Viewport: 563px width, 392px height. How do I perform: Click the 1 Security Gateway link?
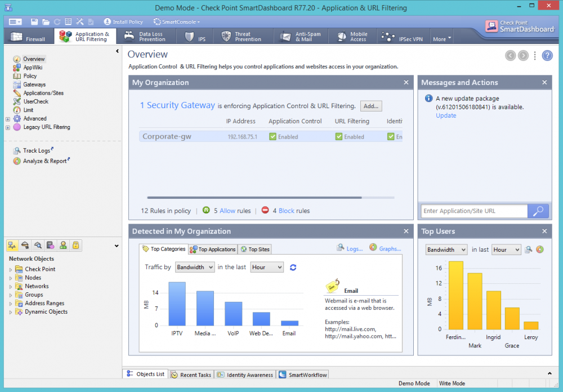[x=177, y=105]
